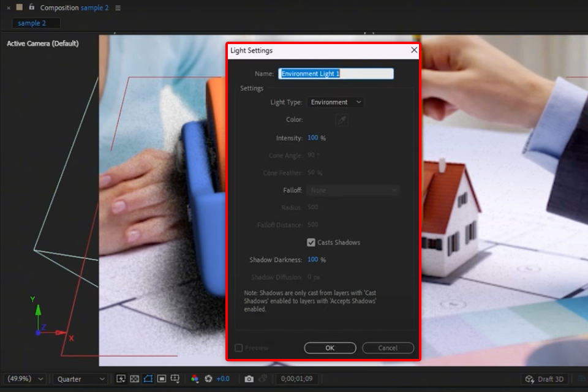
Task: Open the Light Type Environment dropdown
Action: point(336,102)
